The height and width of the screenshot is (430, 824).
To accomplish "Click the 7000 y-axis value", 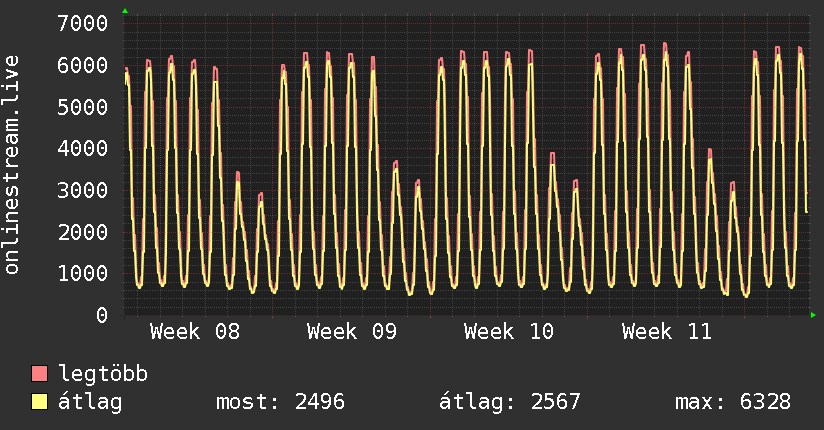I will tap(83, 22).
